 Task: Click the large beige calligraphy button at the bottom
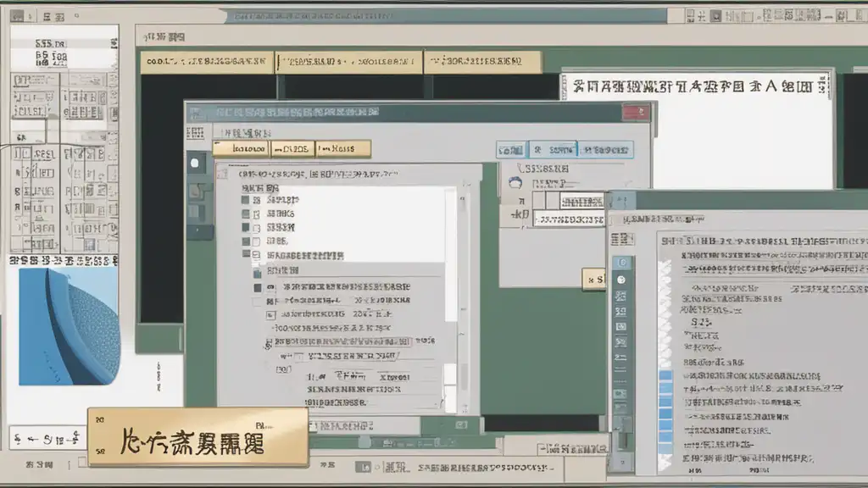tap(198, 438)
